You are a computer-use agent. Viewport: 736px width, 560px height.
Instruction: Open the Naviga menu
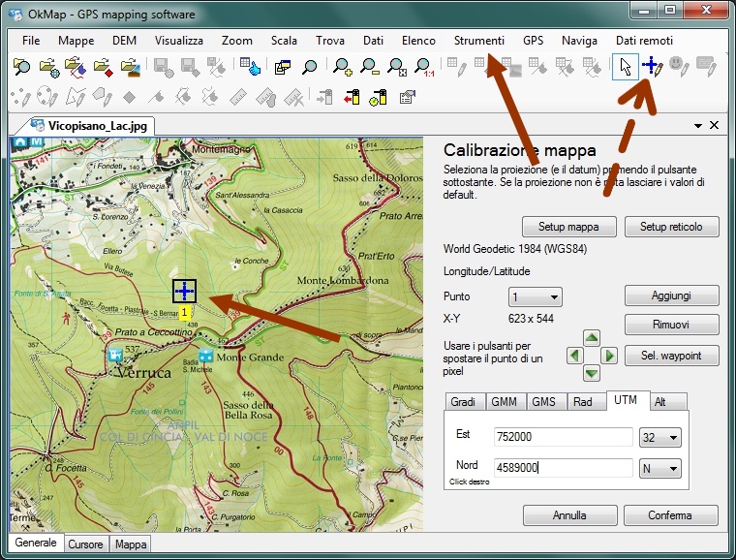click(x=579, y=41)
